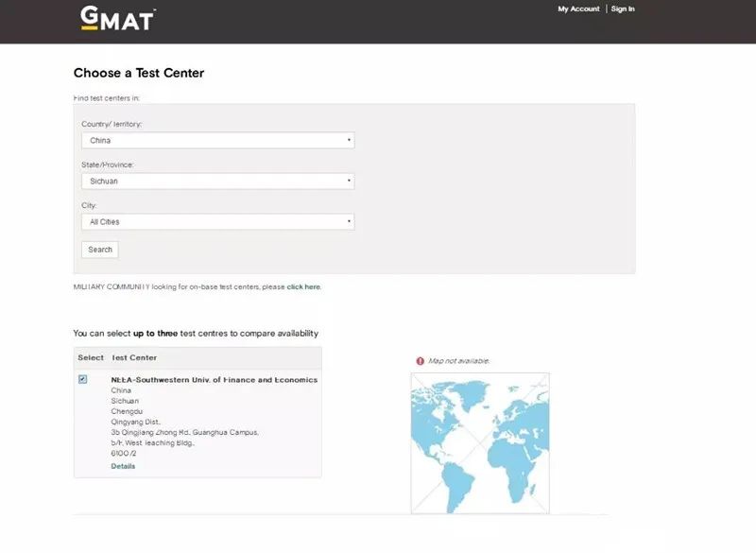Open the Details link for the test center
This screenshot has width=756, height=553.
[123, 466]
